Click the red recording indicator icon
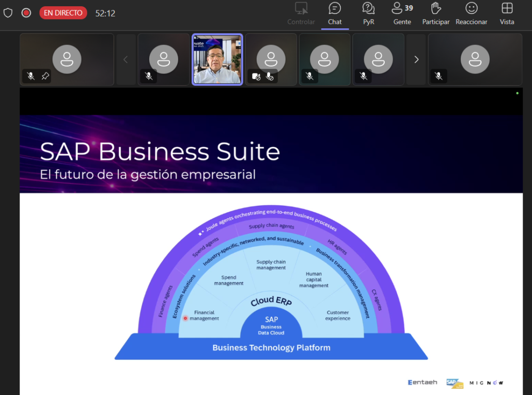 click(x=26, y=13)
